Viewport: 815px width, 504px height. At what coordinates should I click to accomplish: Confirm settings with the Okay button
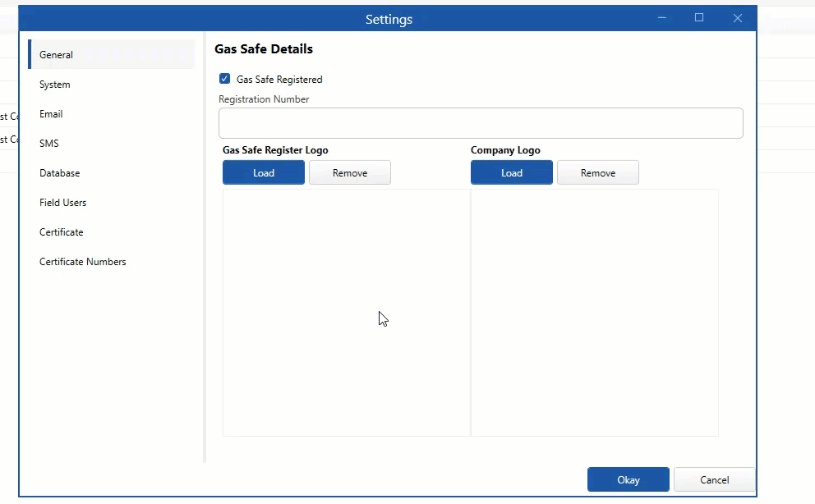coord(628,479)
